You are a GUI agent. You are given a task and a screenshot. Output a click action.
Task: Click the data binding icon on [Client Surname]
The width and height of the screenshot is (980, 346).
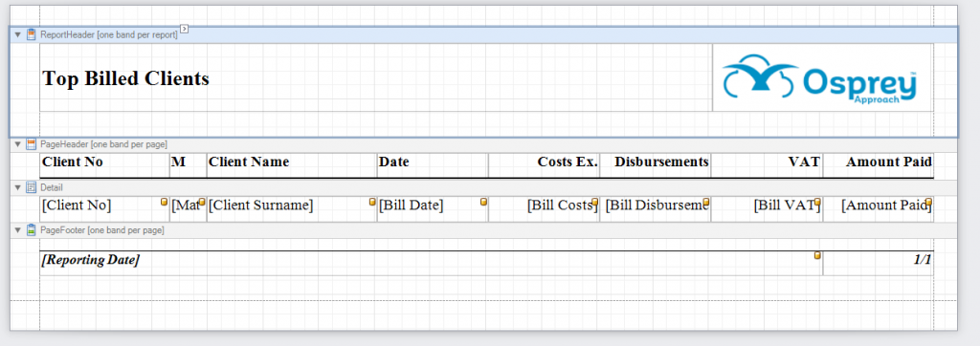[372, 202]
